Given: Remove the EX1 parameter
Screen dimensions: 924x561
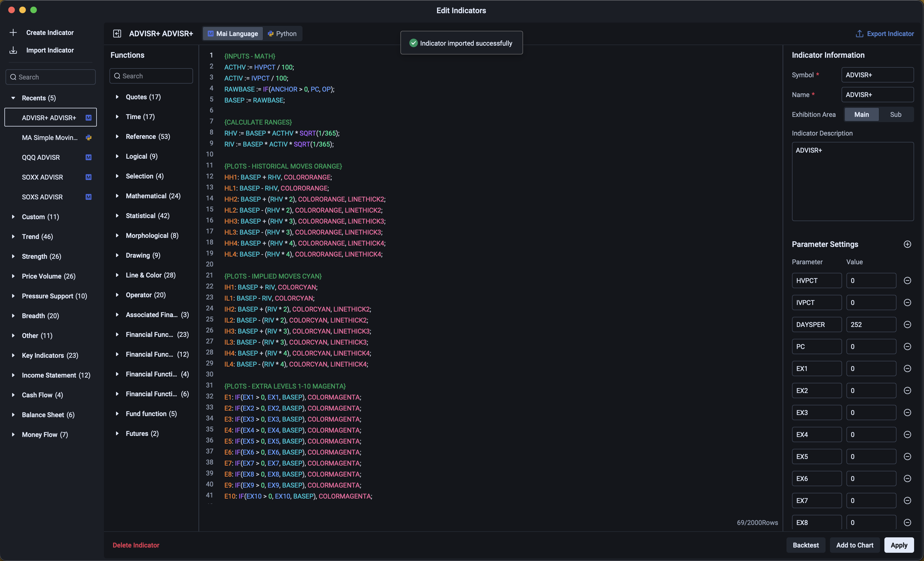Looking at the screenshot, I should click(907, 369).
